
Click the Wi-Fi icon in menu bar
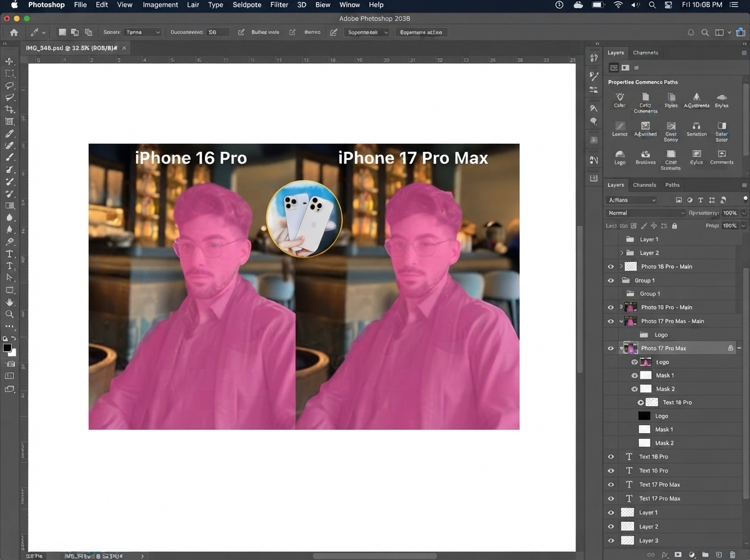(618, 5)
